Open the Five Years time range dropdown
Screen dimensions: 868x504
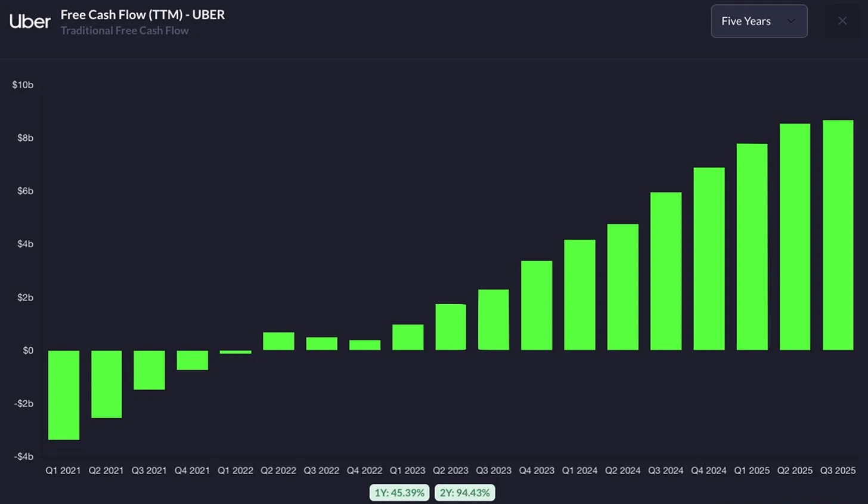pos(759,21)
